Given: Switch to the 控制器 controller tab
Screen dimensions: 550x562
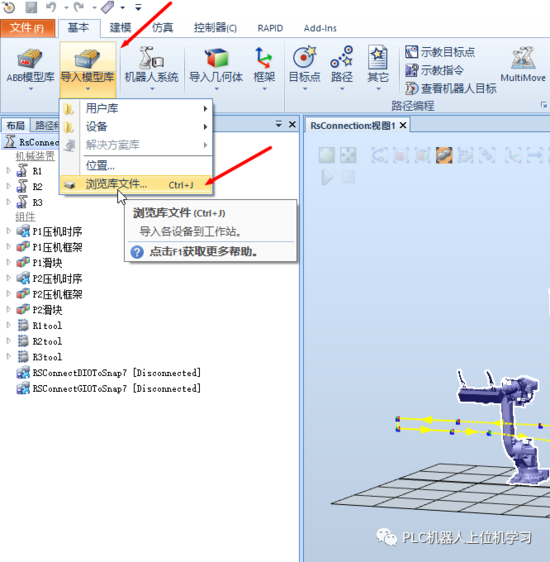Looking at the screenshot, I should click(215, 28).
